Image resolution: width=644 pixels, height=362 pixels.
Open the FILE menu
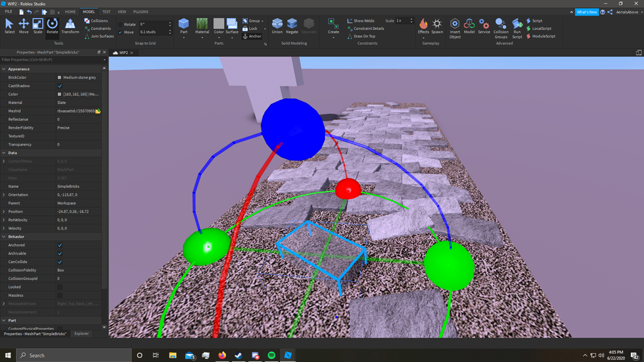(8, 11)
